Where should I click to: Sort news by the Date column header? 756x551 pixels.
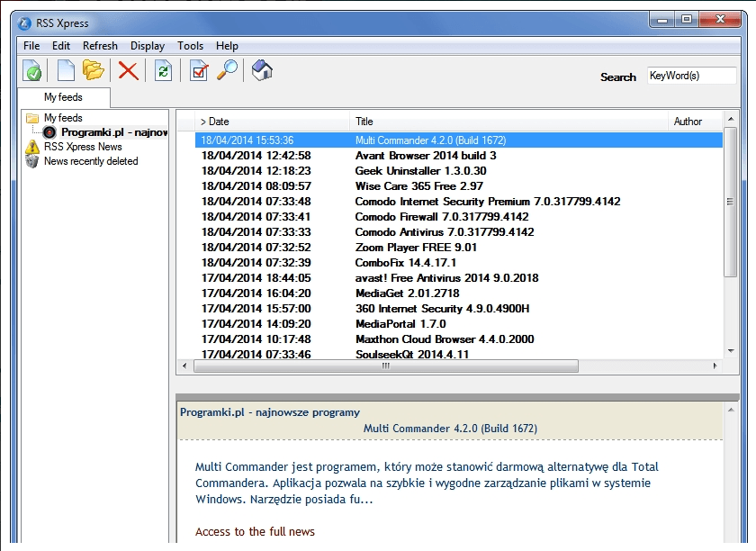click(x=272, y=122)
